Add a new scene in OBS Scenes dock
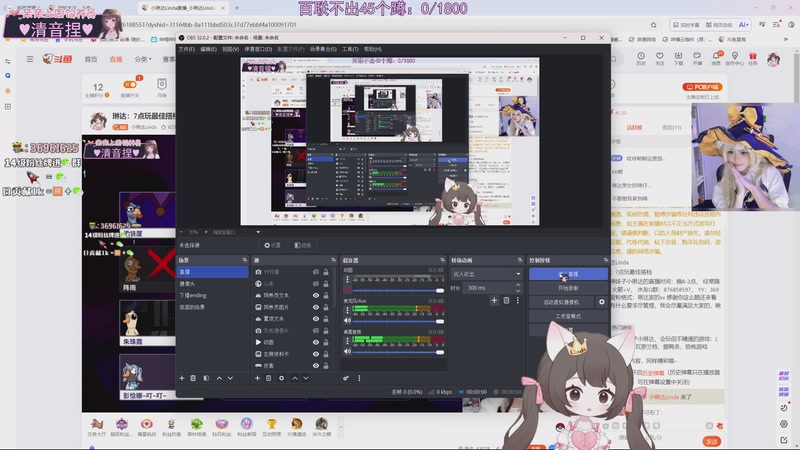Screen dimensions: 800x450 click(182, 378)
